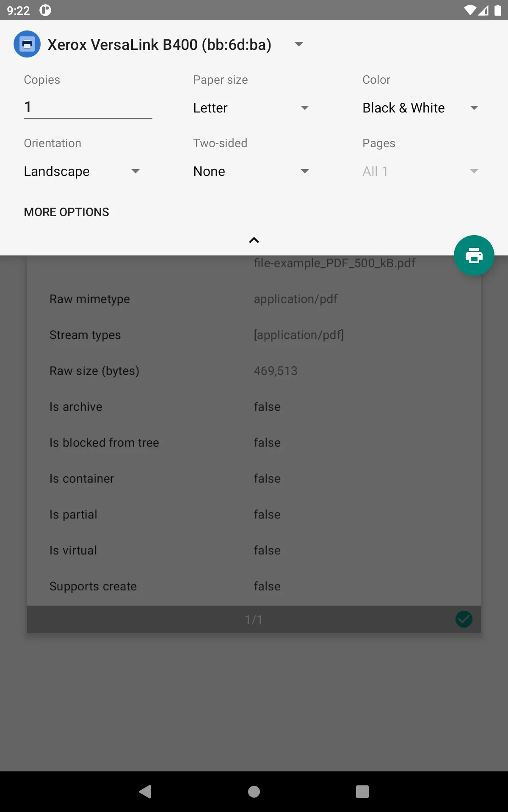508x812 pixels.
Task: Click the blue printer icon beside Xerox VersaLink
Action: point(27,44)
